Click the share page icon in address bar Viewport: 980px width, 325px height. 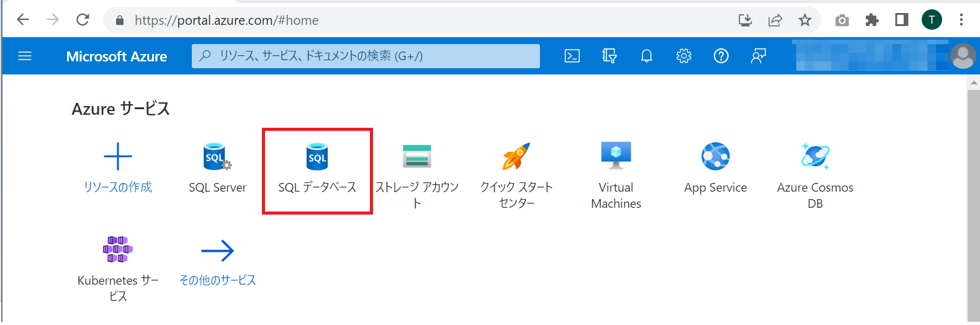point(775,20)
